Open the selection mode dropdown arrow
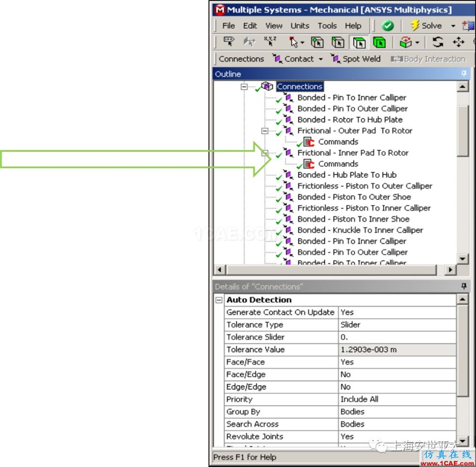Screen dimensions: 476x467 (302, 42)
